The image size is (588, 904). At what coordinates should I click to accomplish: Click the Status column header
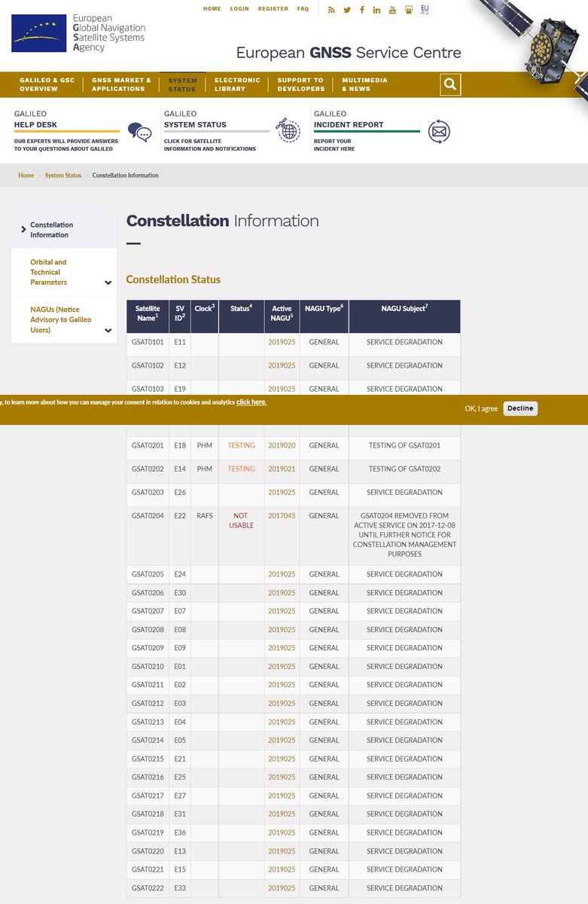241,316
